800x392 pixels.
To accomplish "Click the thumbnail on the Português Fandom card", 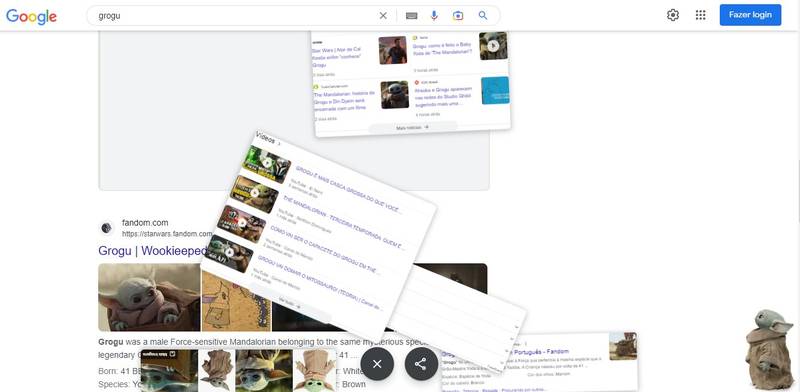I will pos(623,346).
